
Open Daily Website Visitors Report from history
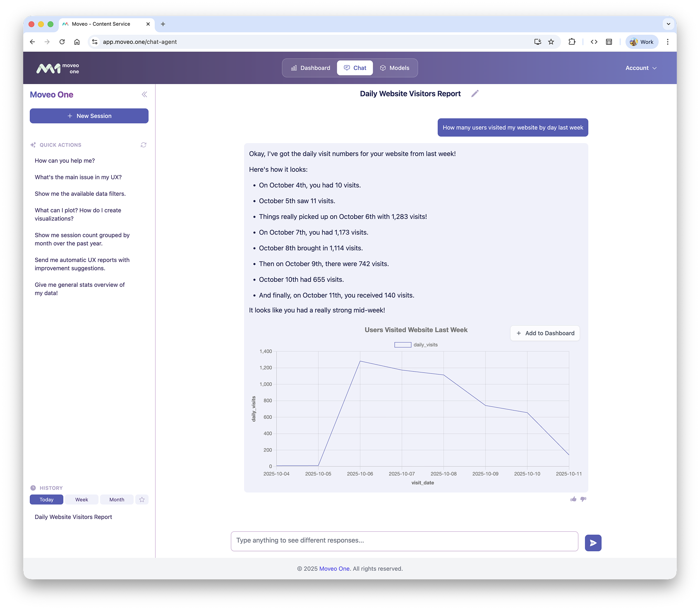click(73, 516)
